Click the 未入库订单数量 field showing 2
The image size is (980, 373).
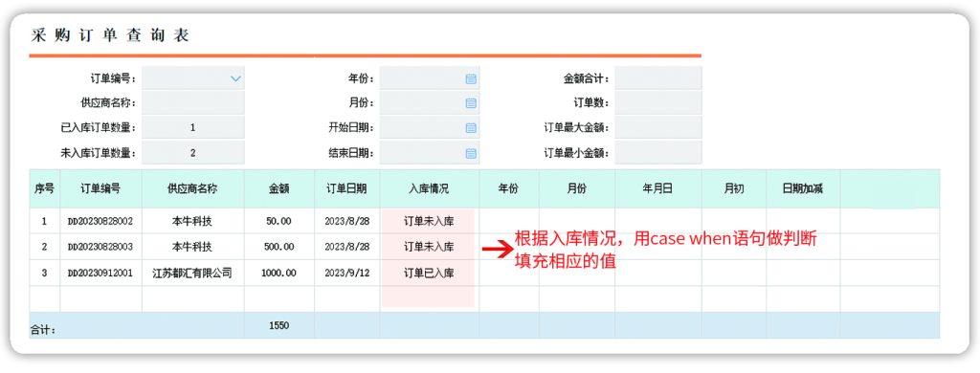pos(193,152)
